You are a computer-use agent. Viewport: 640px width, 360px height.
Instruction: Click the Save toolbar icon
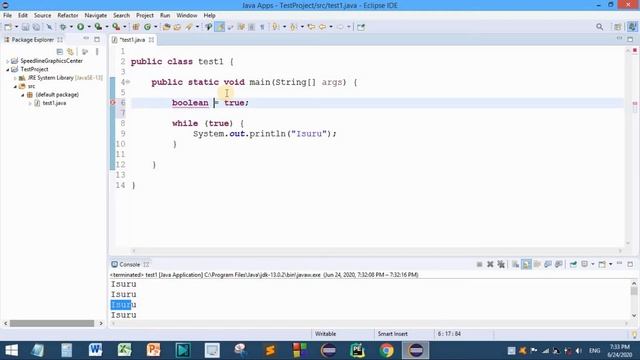(x=25, y=27)
